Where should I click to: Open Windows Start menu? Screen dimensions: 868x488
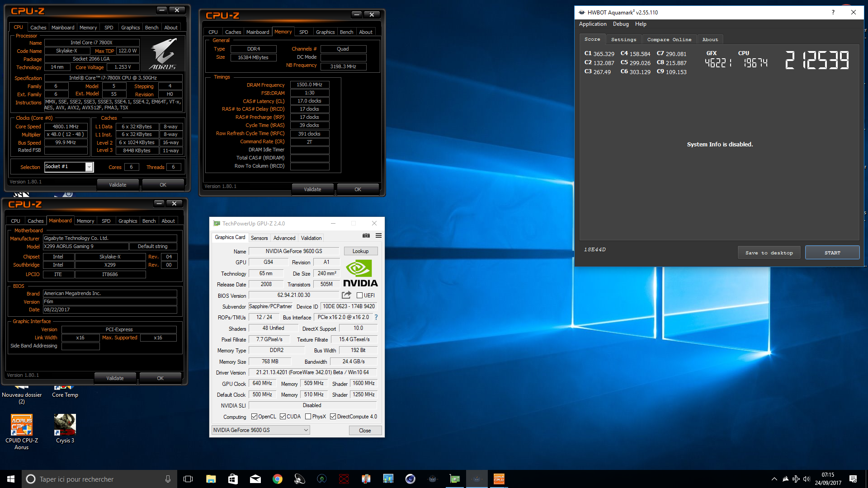click(11, 479)
